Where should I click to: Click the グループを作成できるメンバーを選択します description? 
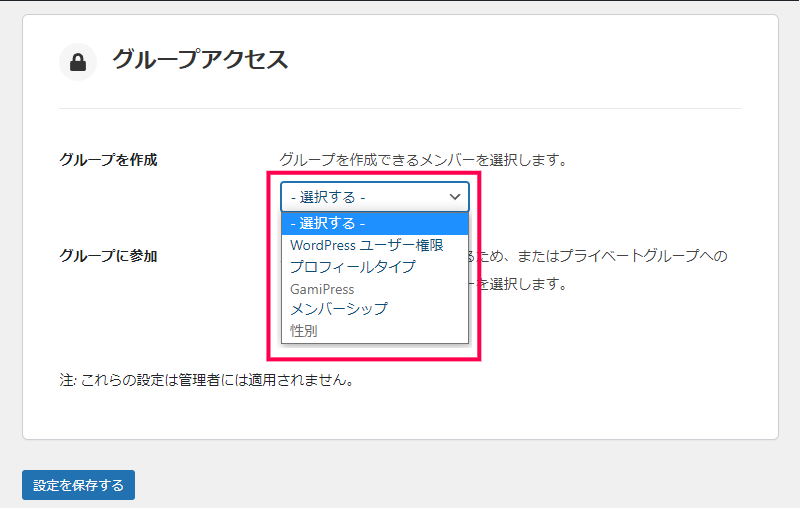[x=423, y=160]
